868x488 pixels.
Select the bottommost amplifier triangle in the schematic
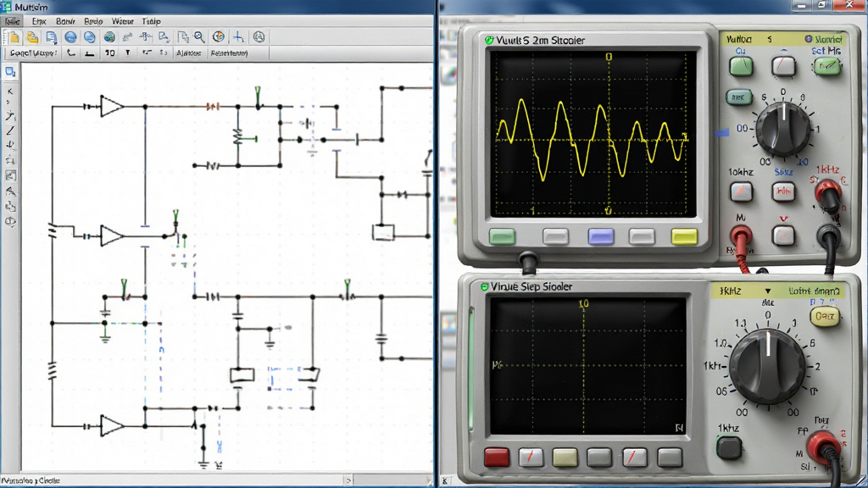pos(112,426)
